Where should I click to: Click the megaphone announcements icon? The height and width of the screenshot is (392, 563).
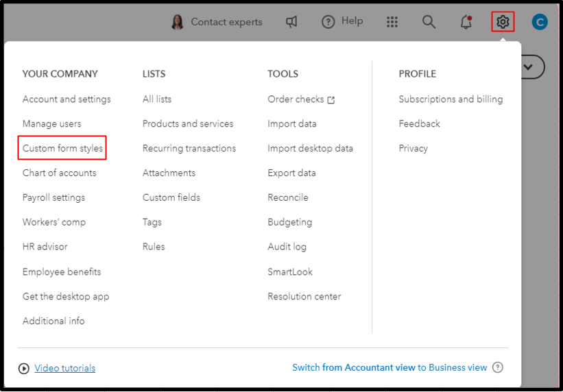pos(291,22)
